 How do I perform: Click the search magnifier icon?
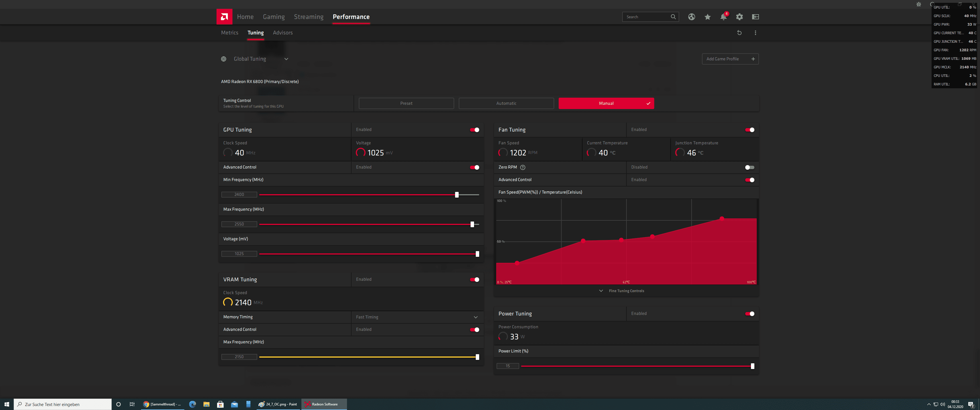pyautogui.click(x=673, y=17)
